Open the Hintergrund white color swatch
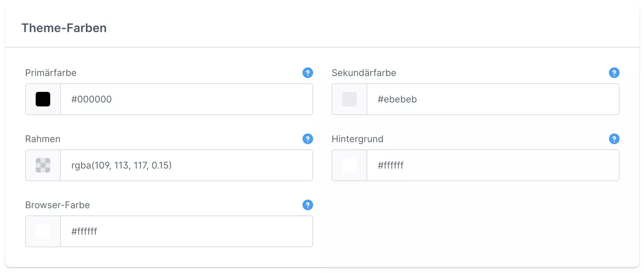This screenshot has height=273, width=644. coord(349,165)
